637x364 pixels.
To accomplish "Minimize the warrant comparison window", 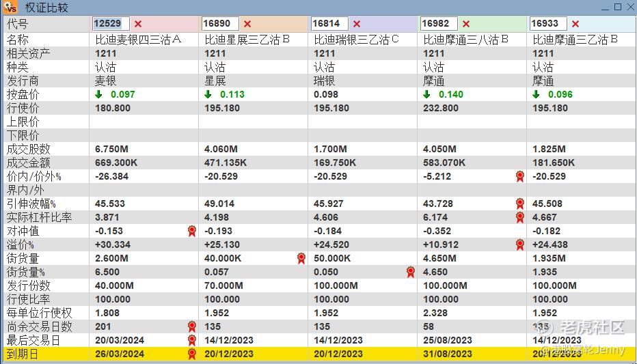I will click(x=606, y=8).
